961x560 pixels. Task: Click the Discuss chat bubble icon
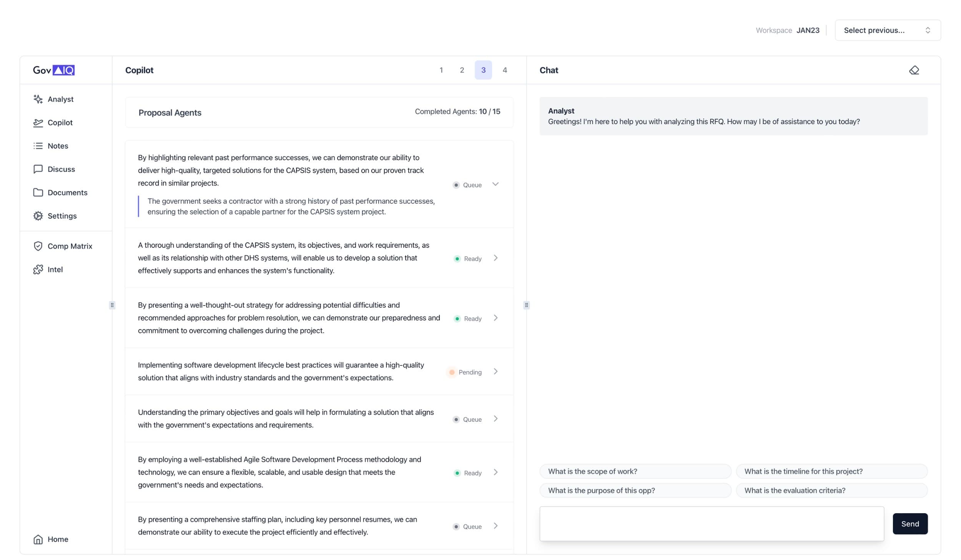click(38, 169)
